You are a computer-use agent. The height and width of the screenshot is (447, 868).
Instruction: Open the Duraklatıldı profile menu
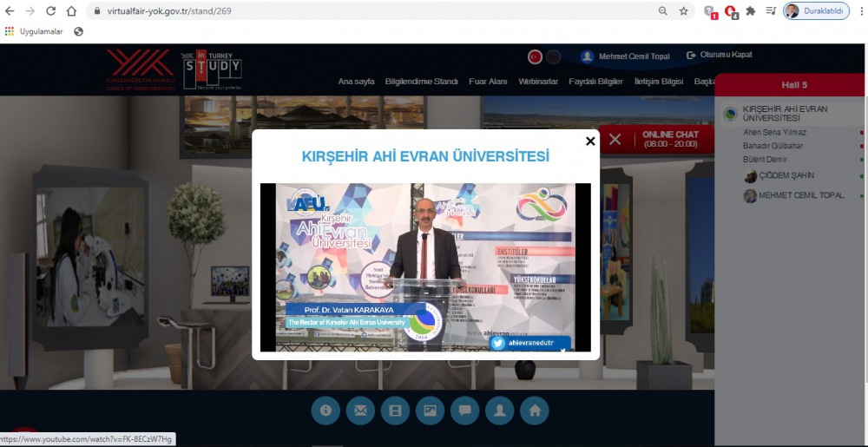tap(816, 11)
